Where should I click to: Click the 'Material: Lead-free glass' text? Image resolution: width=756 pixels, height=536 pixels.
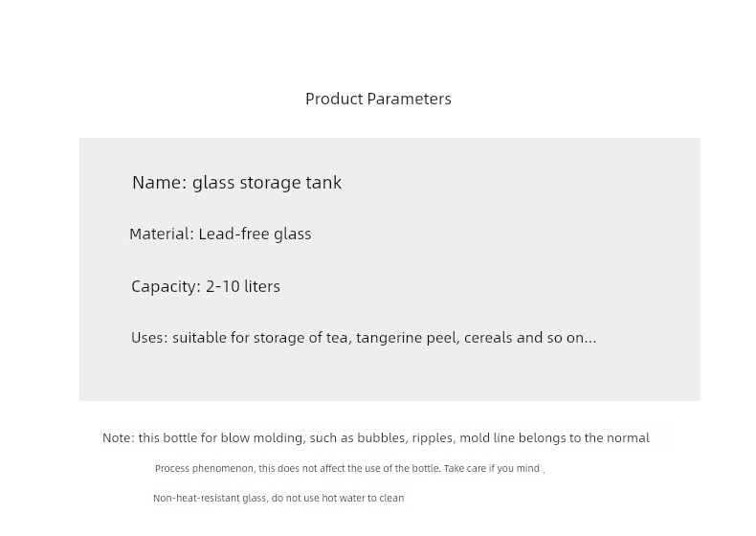tap(220, 234)
